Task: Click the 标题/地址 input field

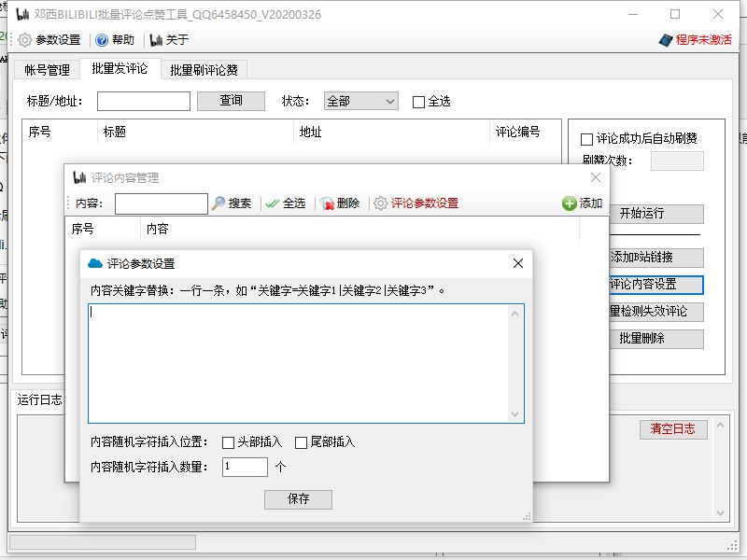Action: 144,101
